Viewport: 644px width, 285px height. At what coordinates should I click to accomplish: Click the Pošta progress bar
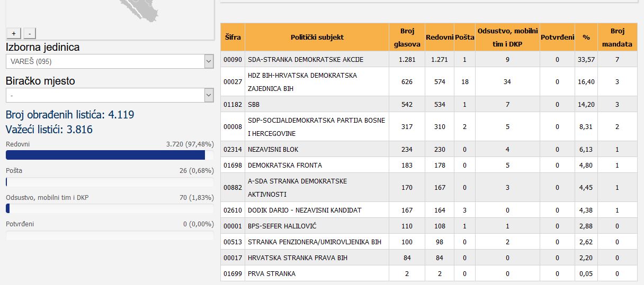click(x=110, y=182)
